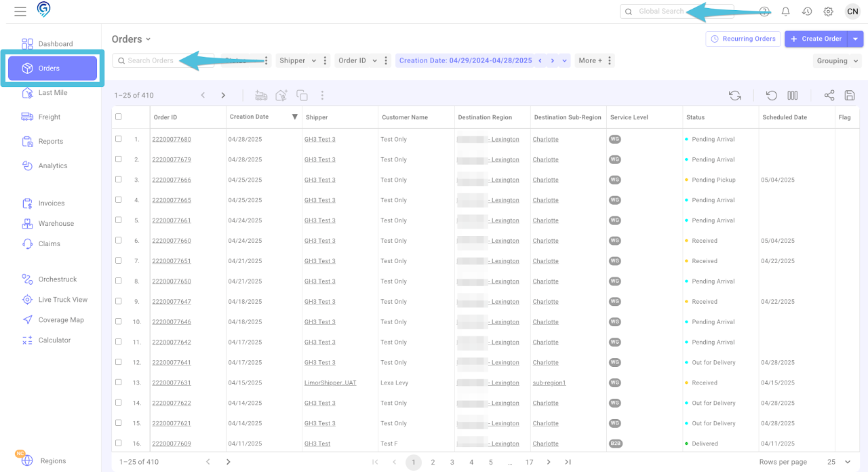868x472 pixels.
Task: Click the reset view icon
Action: (771, 96)
